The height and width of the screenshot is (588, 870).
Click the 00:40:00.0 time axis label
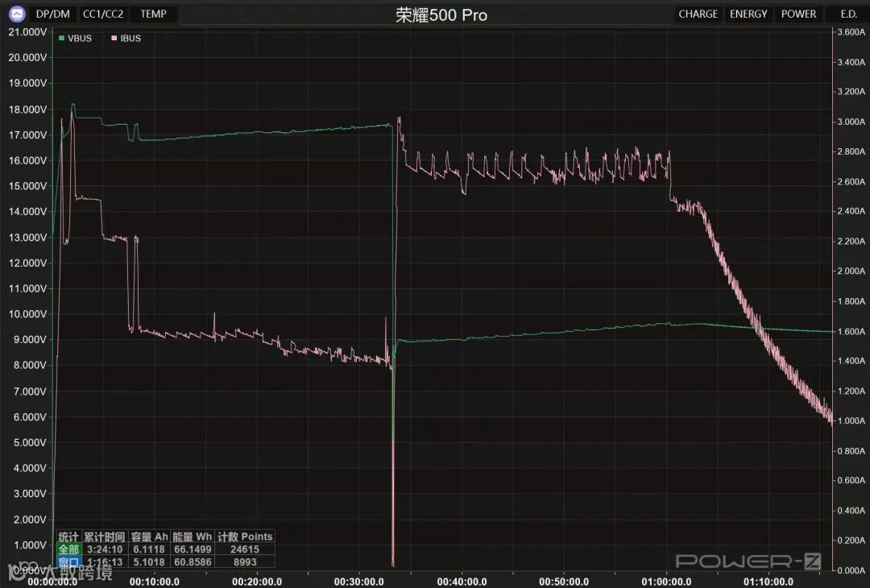(462, 582)
